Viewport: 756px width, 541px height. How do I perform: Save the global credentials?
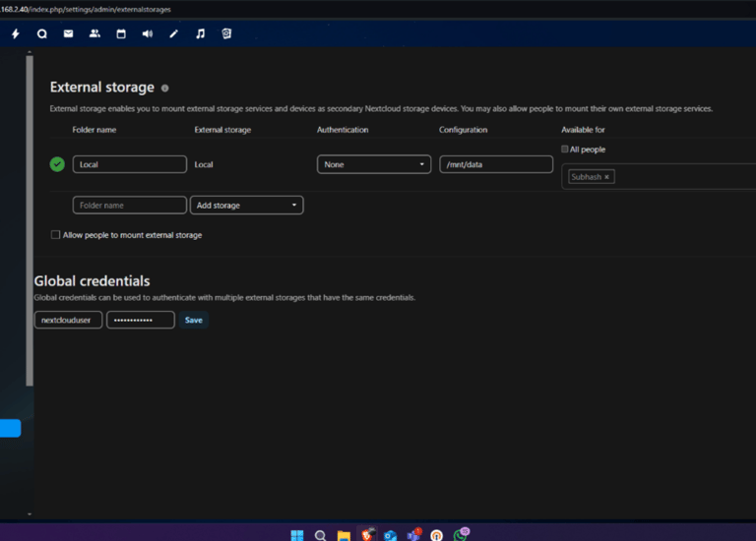tap(193, 320)
